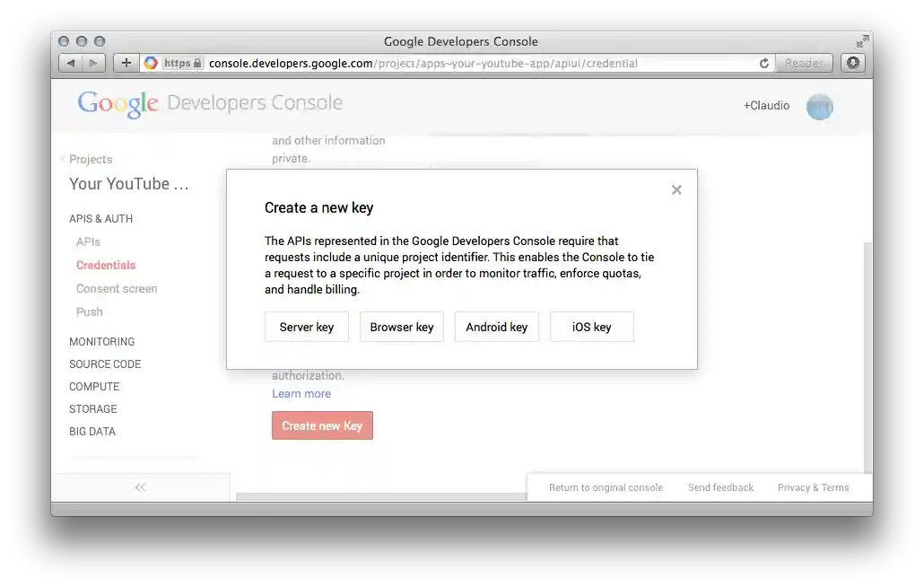Open Claudio's profile avatar

(820, 106)
